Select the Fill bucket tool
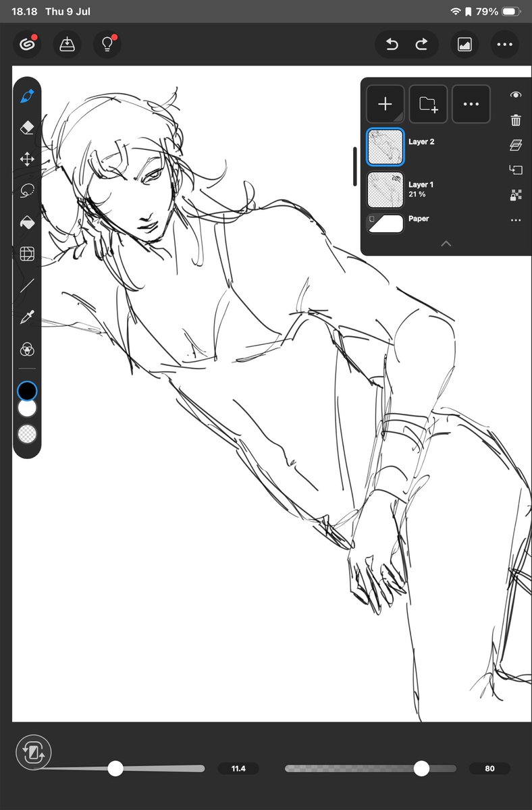This screenshot has height=810, width=532. pos(27,223)
